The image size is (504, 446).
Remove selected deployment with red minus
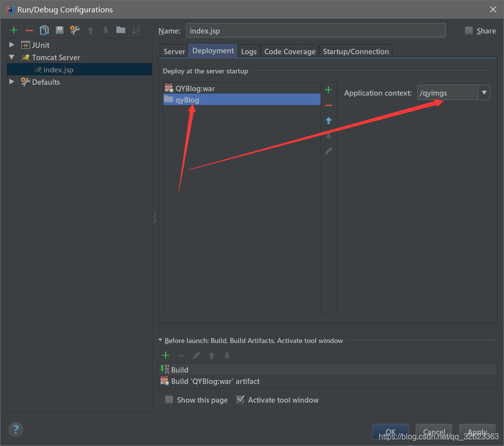click(328, 105)
